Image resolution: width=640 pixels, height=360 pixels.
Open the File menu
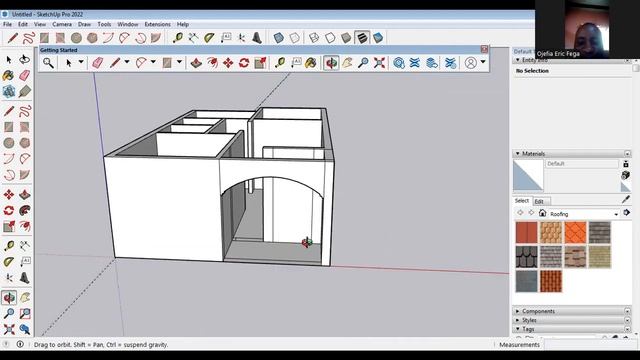[7, 24]
